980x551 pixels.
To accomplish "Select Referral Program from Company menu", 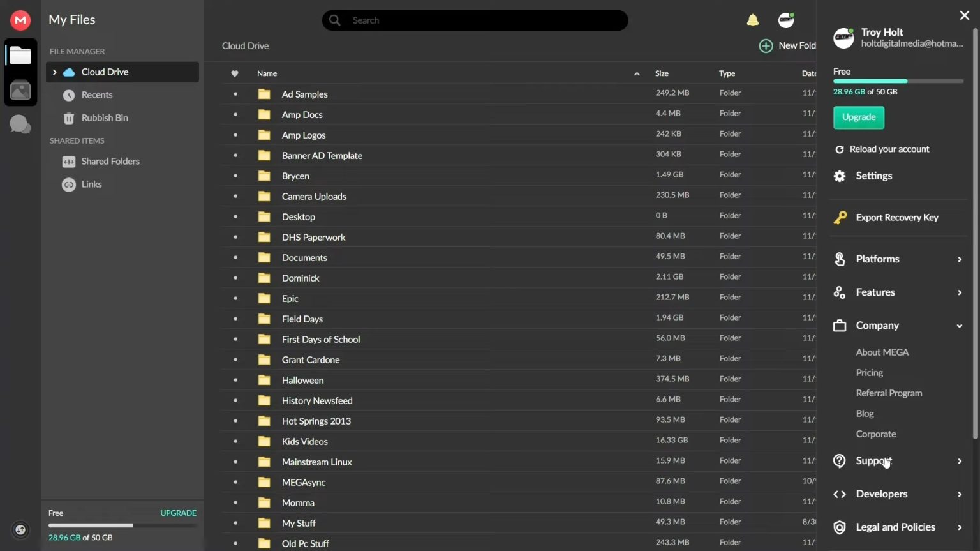I will point(889,393).
